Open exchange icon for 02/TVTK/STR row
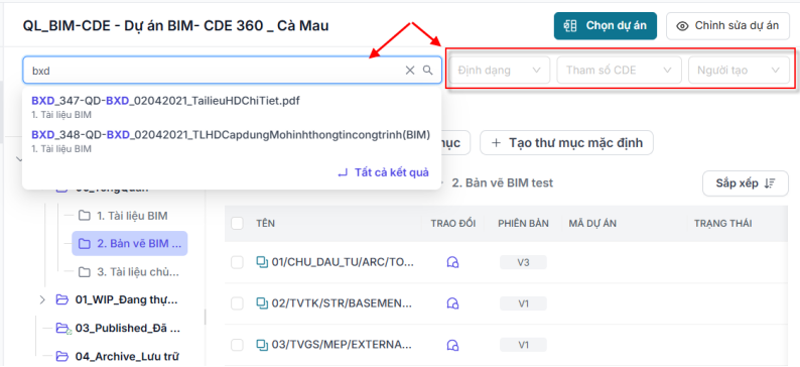Screen dimensions: 800x367 [x=452, y=304]
